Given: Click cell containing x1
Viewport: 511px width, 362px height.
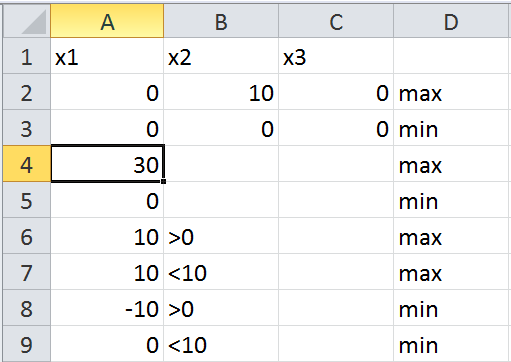Looking at the screenshot, I should [107, 56].
